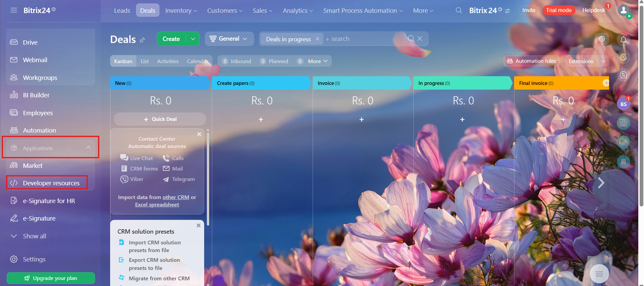Open the Extensions dropdown arrow
This screenshot has height=286, width=644.
tap(603, 61)
